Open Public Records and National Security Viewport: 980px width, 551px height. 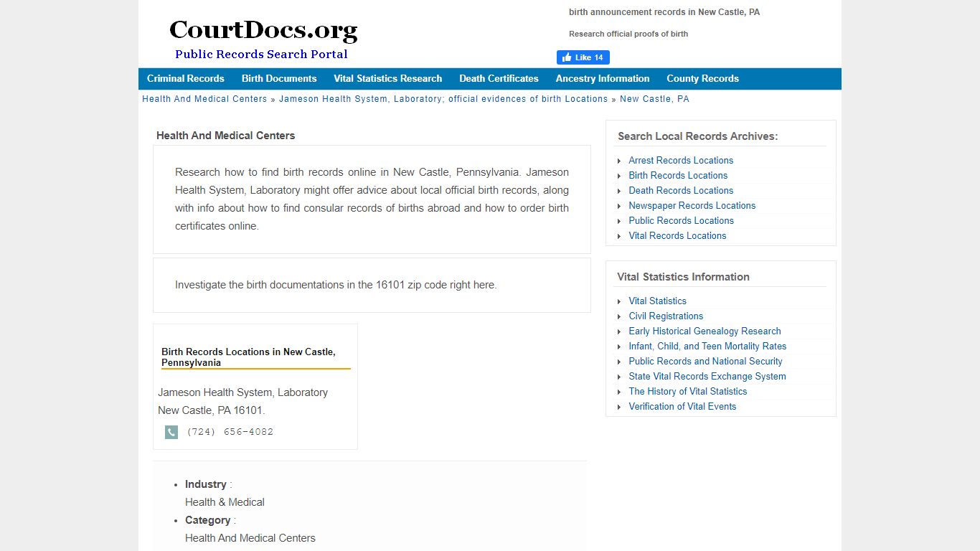[705, 362]
